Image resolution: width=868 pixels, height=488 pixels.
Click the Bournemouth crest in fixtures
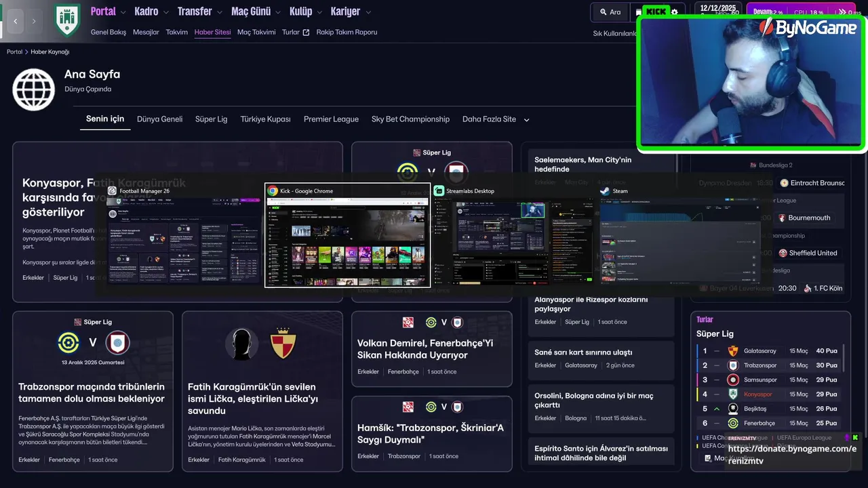pos(782,218)
